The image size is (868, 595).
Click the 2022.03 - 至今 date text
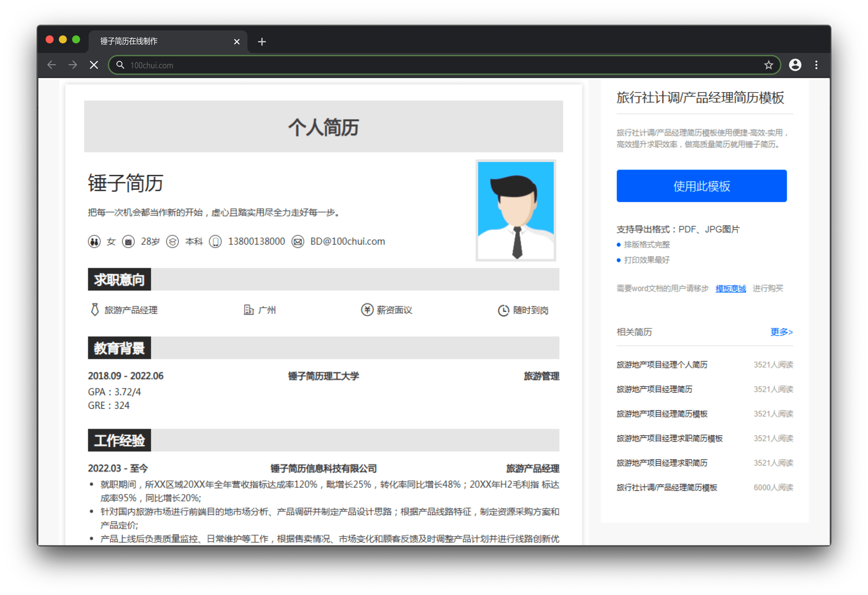[118, 468]
